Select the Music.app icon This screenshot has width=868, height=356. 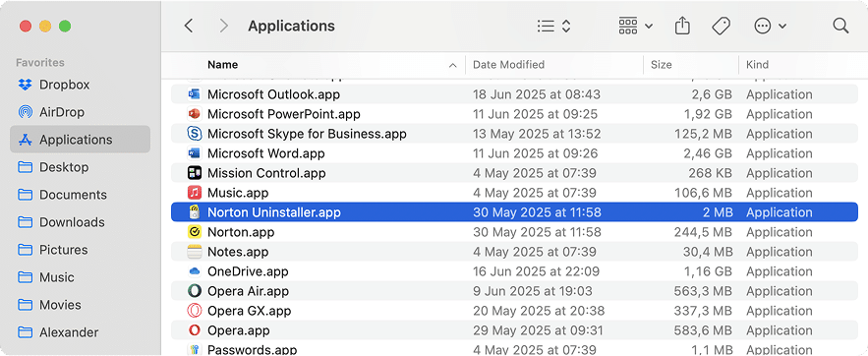195,193
